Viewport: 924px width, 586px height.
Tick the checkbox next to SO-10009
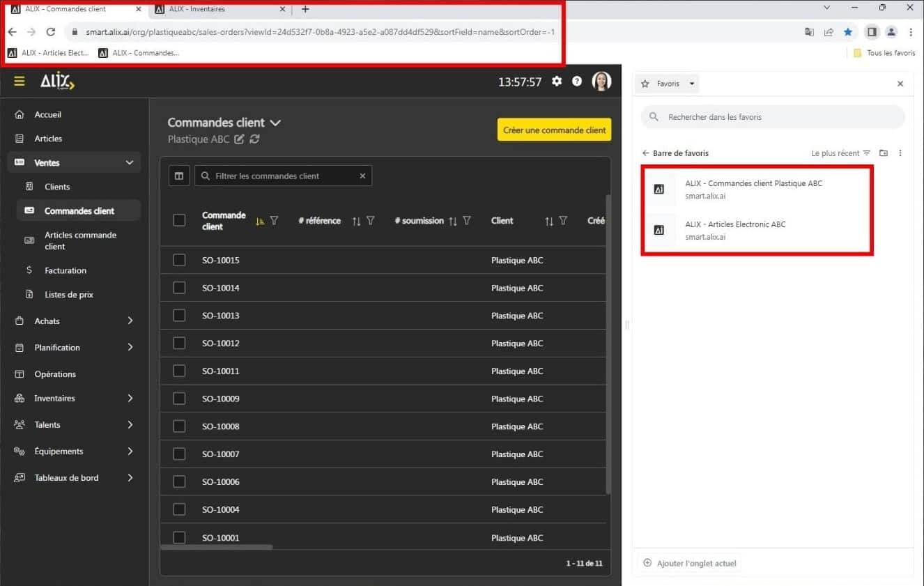pos(179,399)
